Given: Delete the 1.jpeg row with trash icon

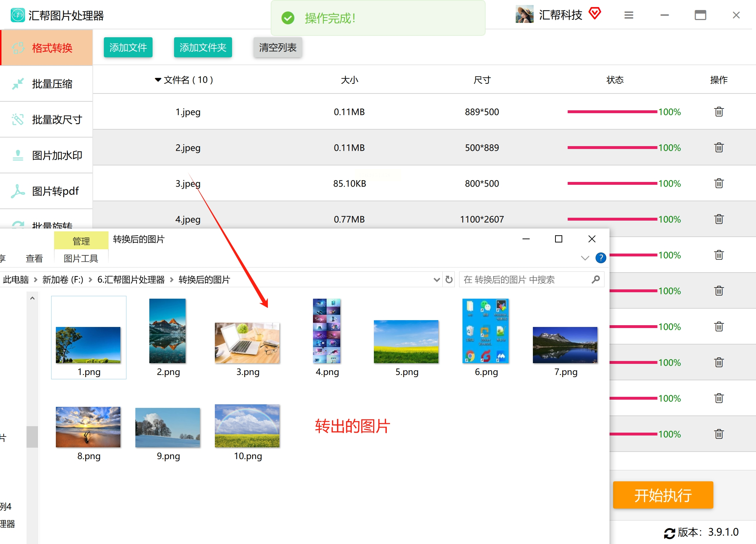Looking at the screenshot, I should click(719, 112).
